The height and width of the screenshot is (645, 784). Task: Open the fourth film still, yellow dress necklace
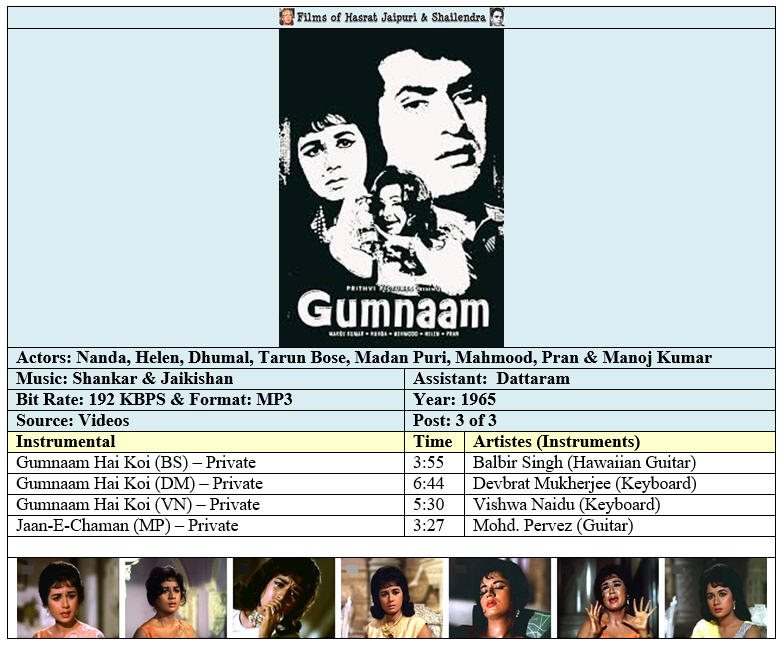click(392, 598)
